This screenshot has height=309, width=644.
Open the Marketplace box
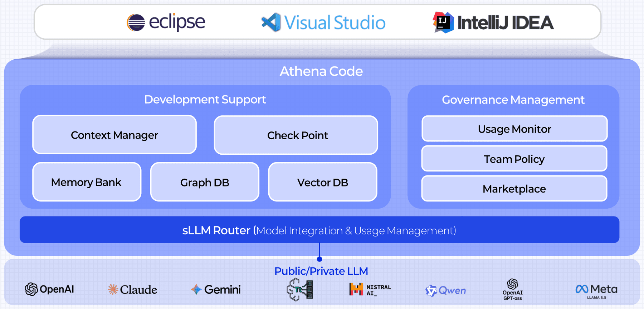[x=514, y=188]
